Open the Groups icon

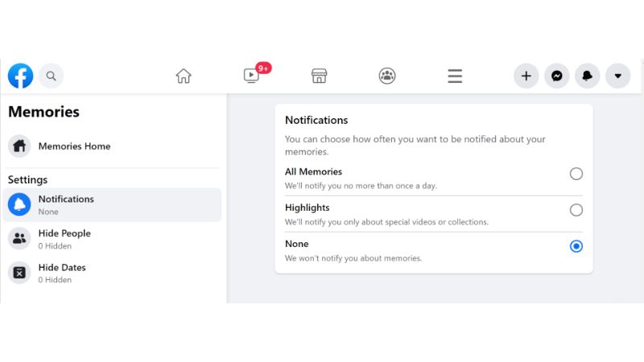387,76
